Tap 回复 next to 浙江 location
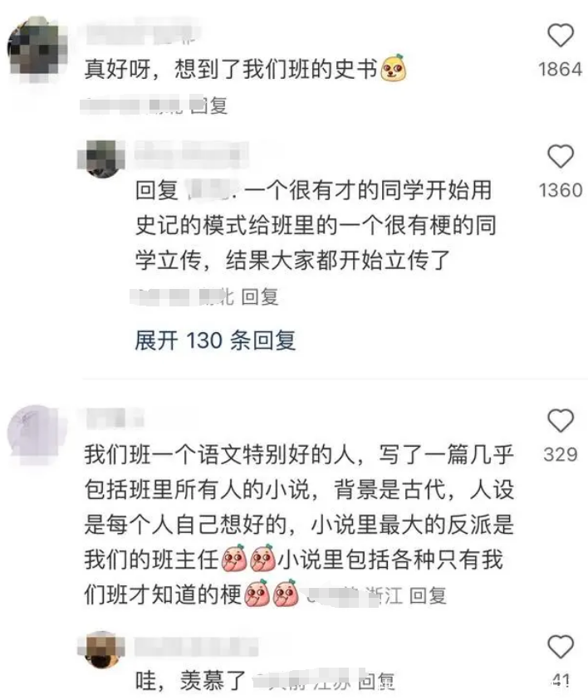The image size is (588, 700). coord(428,595)
